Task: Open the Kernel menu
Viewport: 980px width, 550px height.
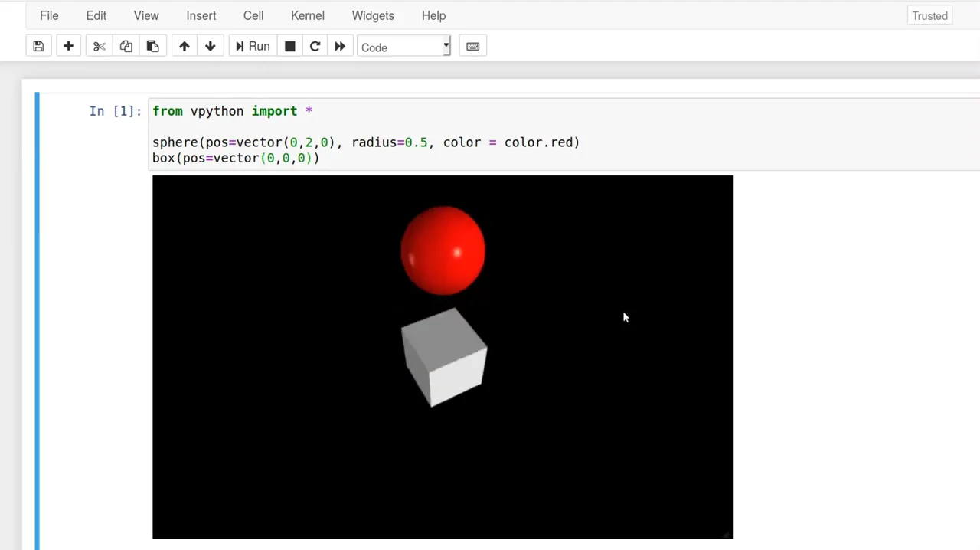Action: tap(308, 15)
